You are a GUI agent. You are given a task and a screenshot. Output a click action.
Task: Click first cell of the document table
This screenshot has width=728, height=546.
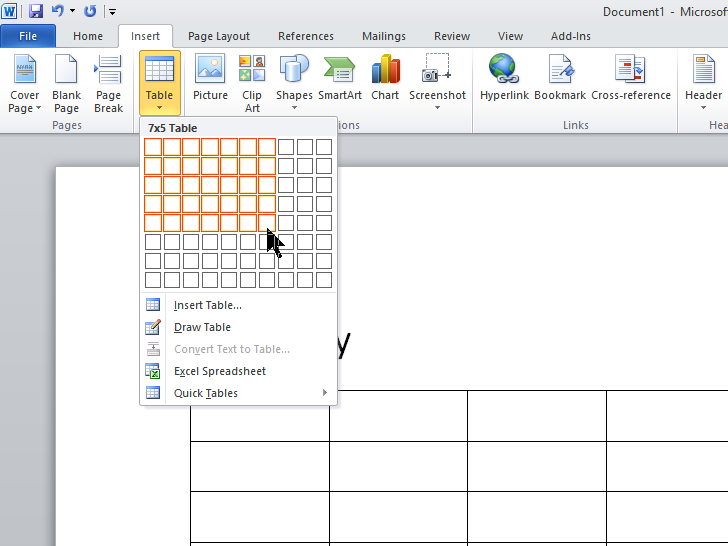pos(260,423)
